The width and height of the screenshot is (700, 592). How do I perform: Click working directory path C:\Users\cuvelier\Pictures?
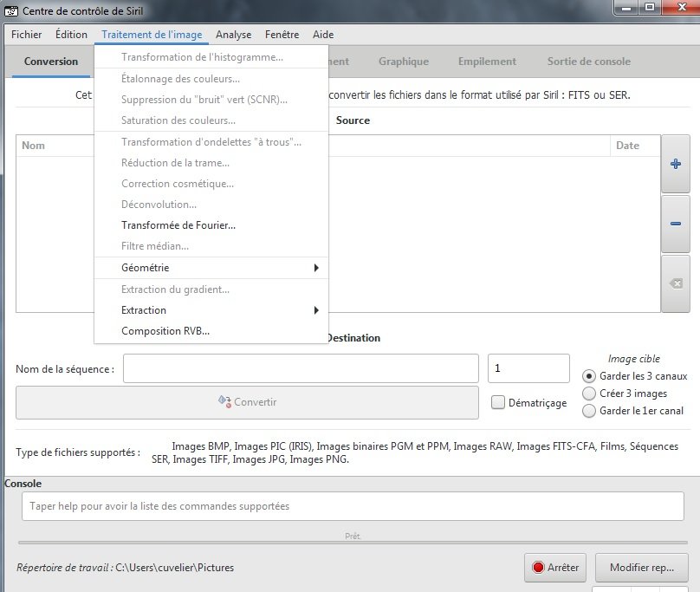click(174, 568)
